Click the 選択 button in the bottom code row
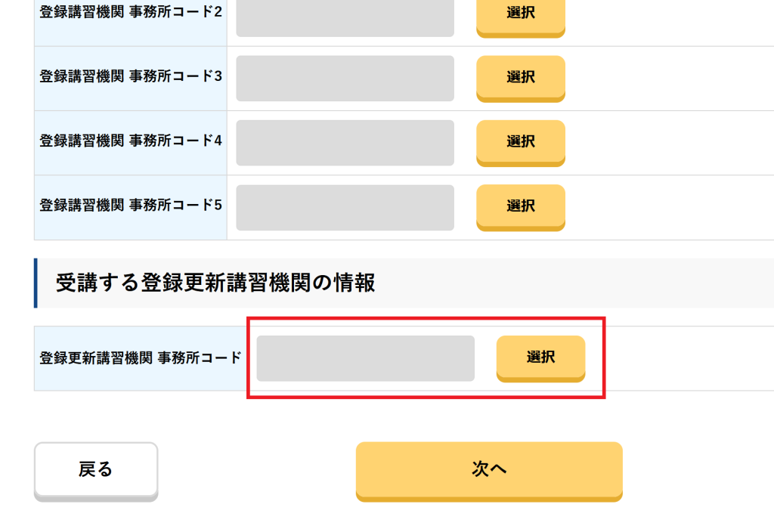This screenshot has height=532, width=774. 540,358
